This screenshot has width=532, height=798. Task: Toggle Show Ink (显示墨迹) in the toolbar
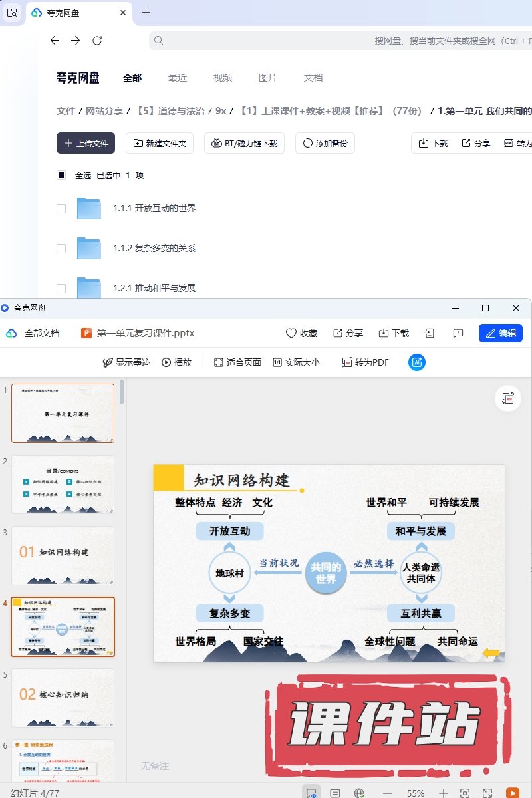pyautogui.click(x=126, y=362)
